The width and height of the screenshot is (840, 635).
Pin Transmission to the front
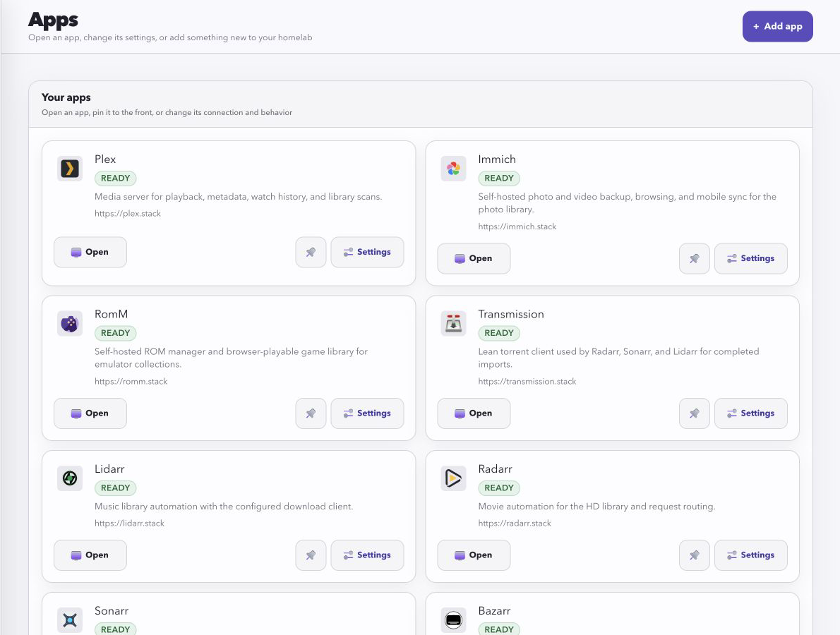(695, 413)
